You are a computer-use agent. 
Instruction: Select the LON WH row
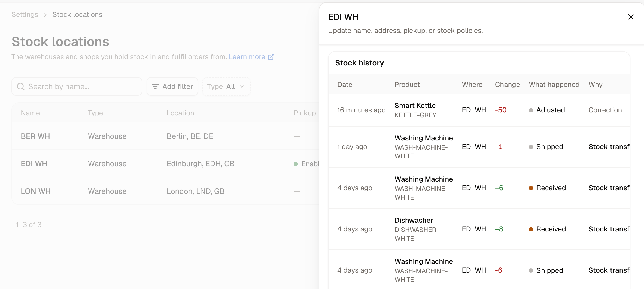coord(165,191)
